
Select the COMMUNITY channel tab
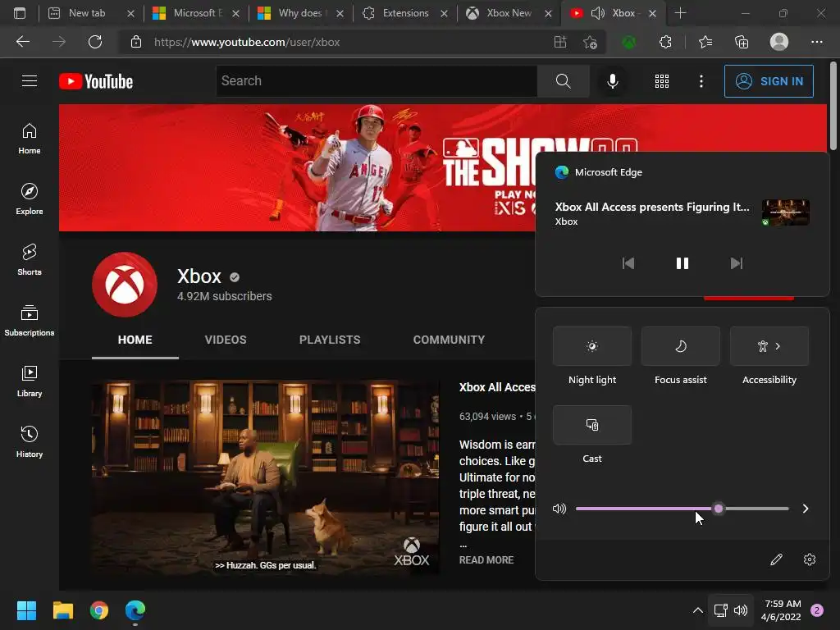(x=449, y=340)
